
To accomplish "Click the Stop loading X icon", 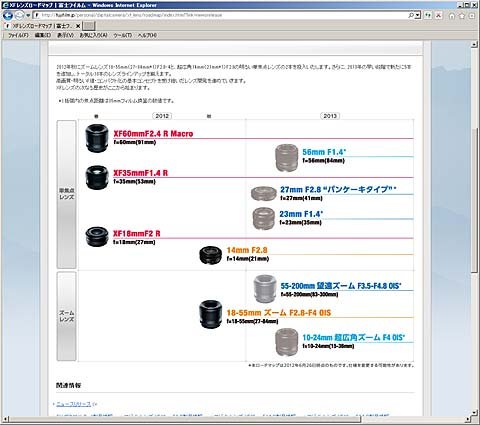I will [x=439, y=15].
